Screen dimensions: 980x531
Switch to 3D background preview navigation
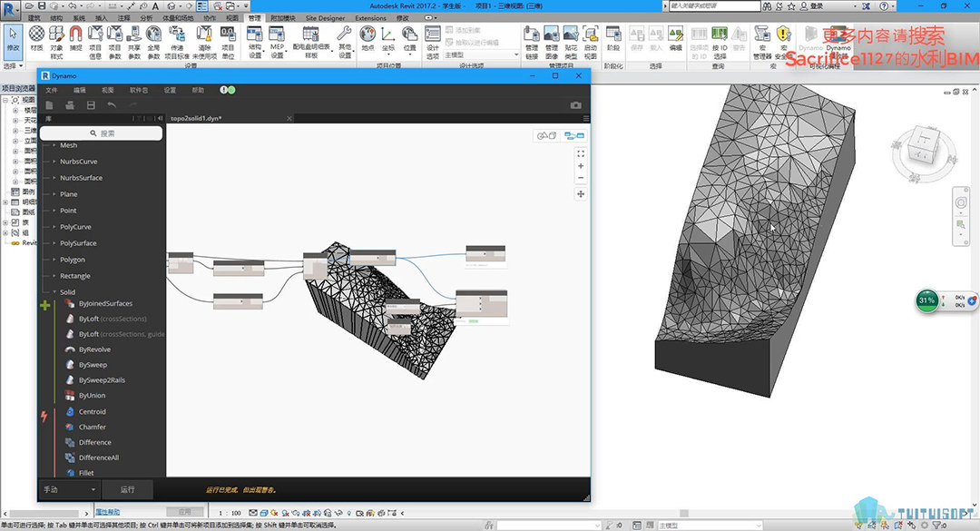click(547, 136)
